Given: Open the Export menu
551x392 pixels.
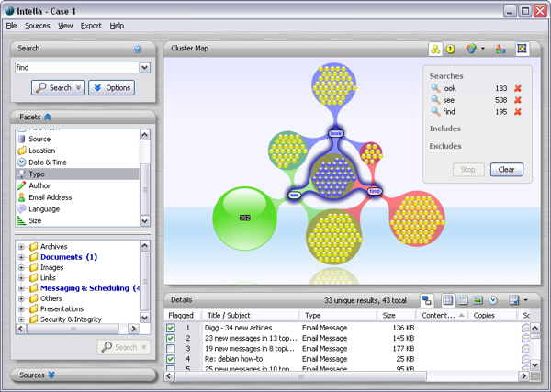Looking at the screenshot, I should click(x=91, y=26).
